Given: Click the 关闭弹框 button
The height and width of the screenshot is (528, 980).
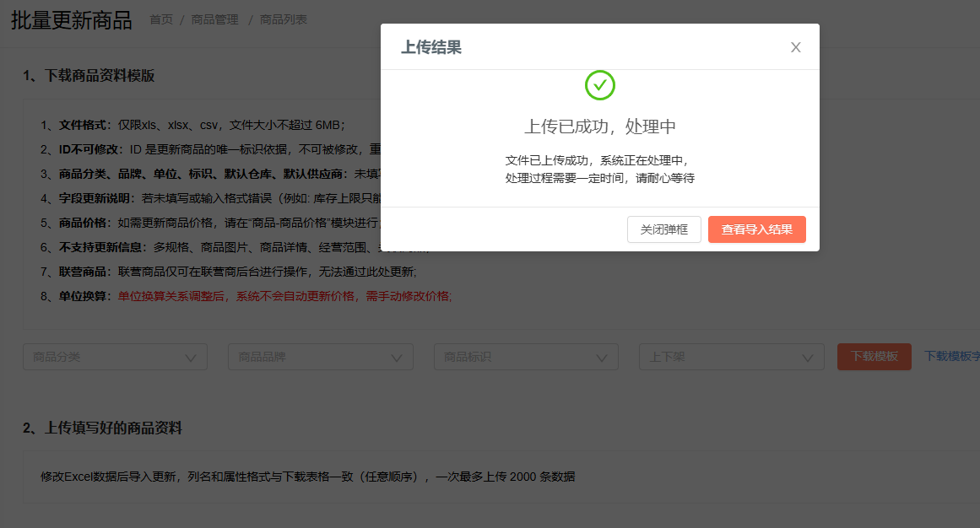Looking at the screenshot, I should pos(663,229).
